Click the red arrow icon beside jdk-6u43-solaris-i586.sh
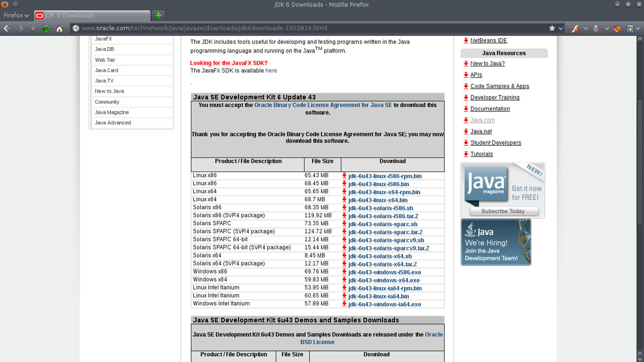 point(345,208)
